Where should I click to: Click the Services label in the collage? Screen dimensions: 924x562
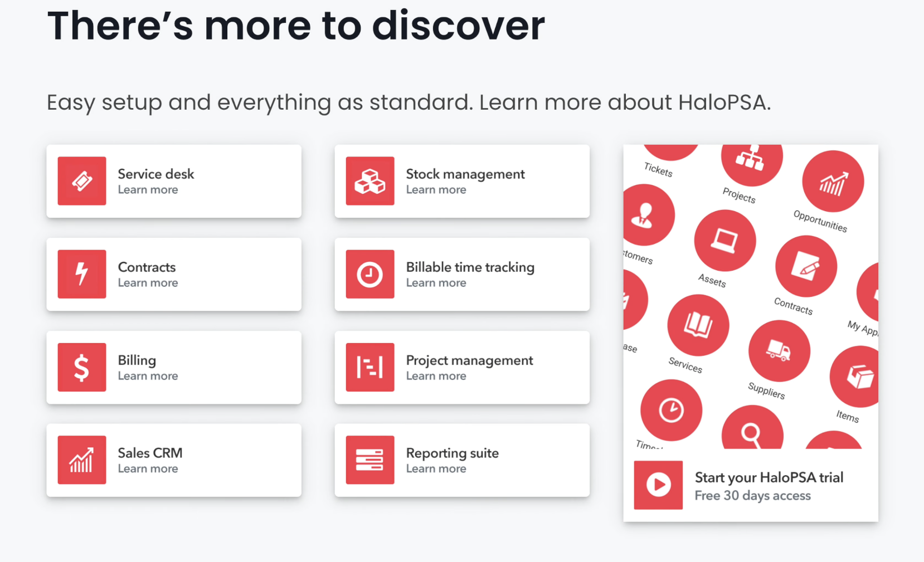685,365
